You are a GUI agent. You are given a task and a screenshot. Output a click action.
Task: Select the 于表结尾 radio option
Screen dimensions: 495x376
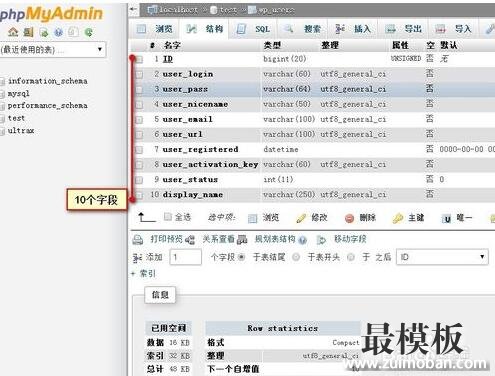click(x=242, y=257)
